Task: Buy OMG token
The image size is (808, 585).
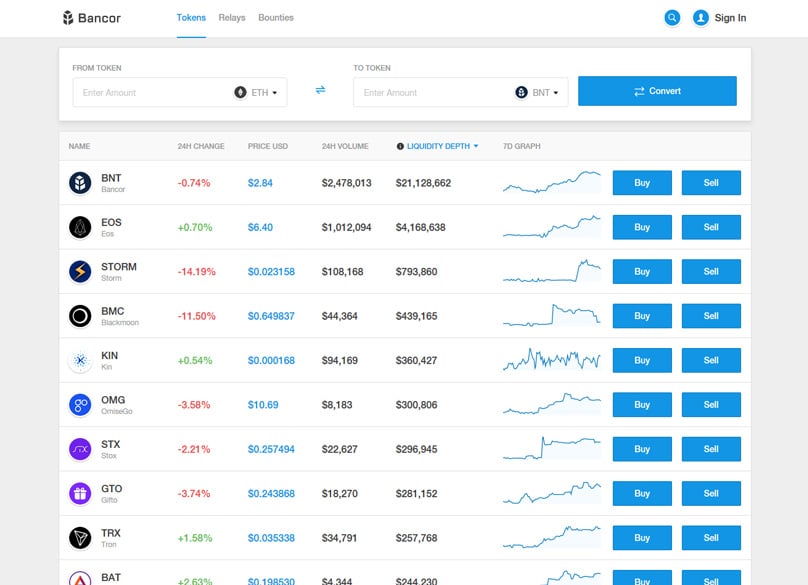Action: (642, 405)
